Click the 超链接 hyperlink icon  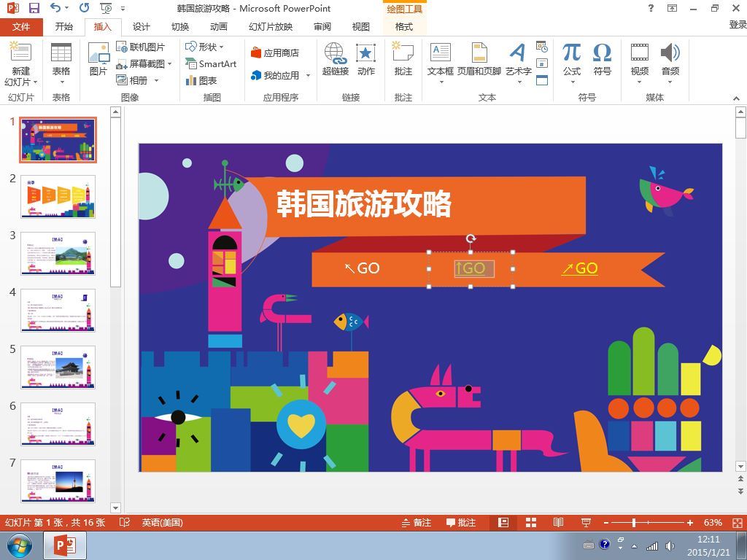point(335,59)
